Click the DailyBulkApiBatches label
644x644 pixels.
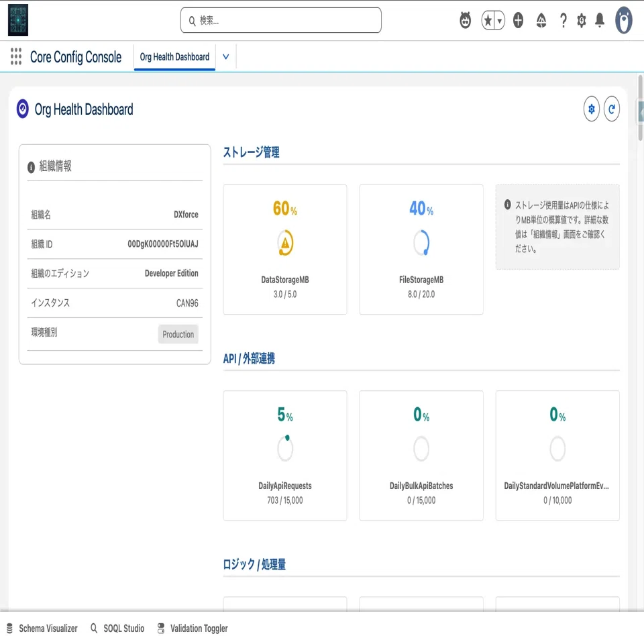click(421, 486)
